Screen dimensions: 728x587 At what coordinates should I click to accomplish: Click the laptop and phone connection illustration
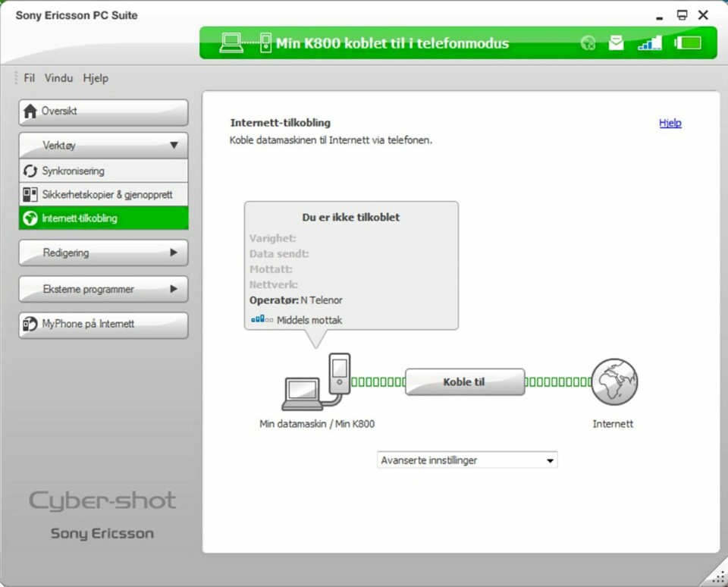tap(316, 381)
